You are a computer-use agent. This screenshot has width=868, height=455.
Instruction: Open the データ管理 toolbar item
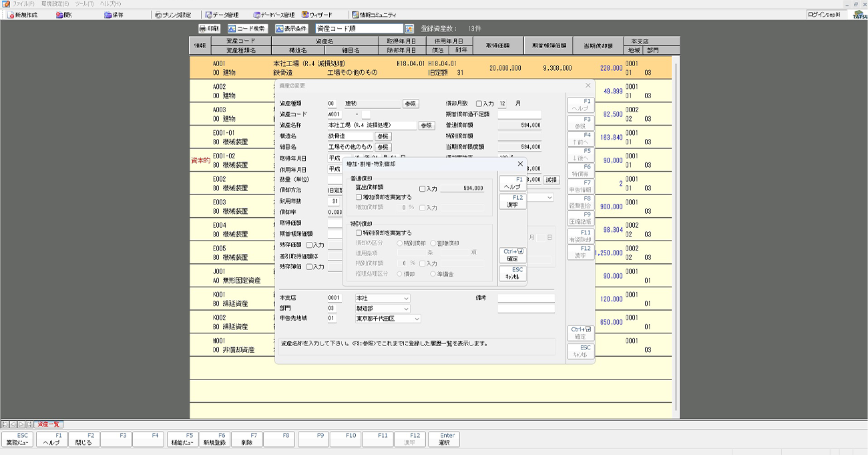pos(221,15)
